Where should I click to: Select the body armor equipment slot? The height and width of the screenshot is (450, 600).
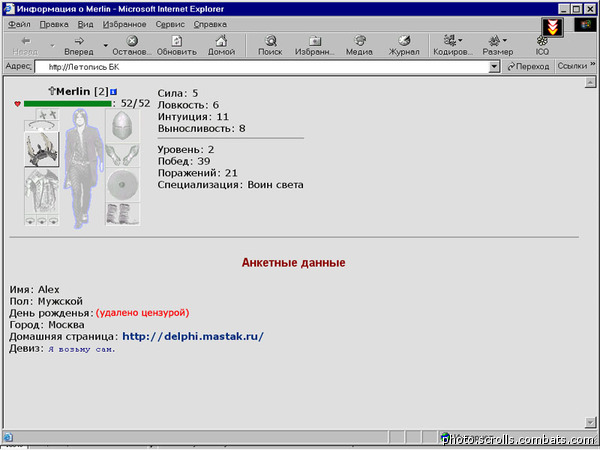click(42, 191)
